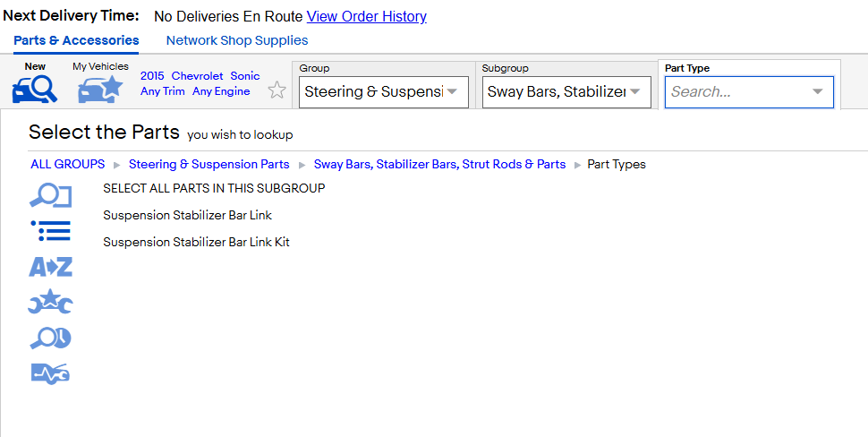Toggle the favorite star for this vehicle

point(277,90)
